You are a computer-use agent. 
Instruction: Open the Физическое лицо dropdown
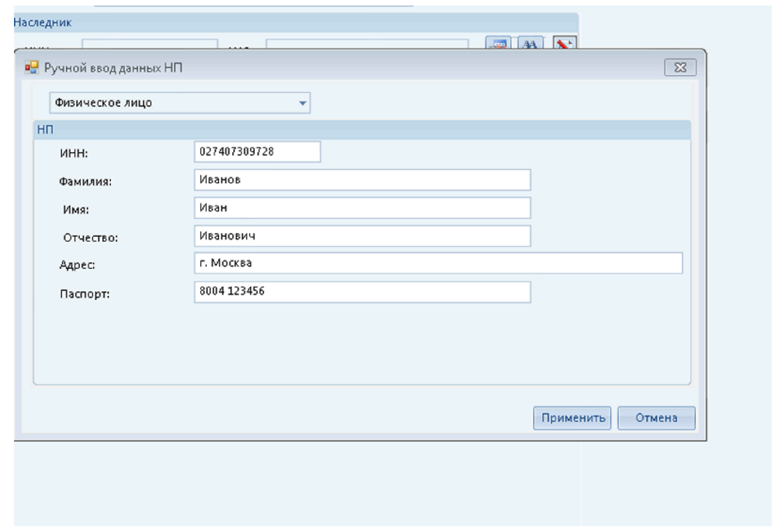[x=302, y=103]
